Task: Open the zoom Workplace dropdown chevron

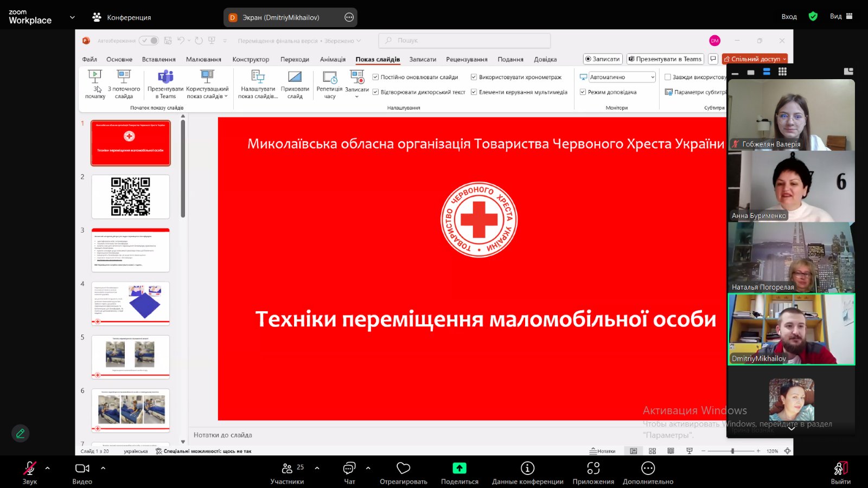Action: 72,17
